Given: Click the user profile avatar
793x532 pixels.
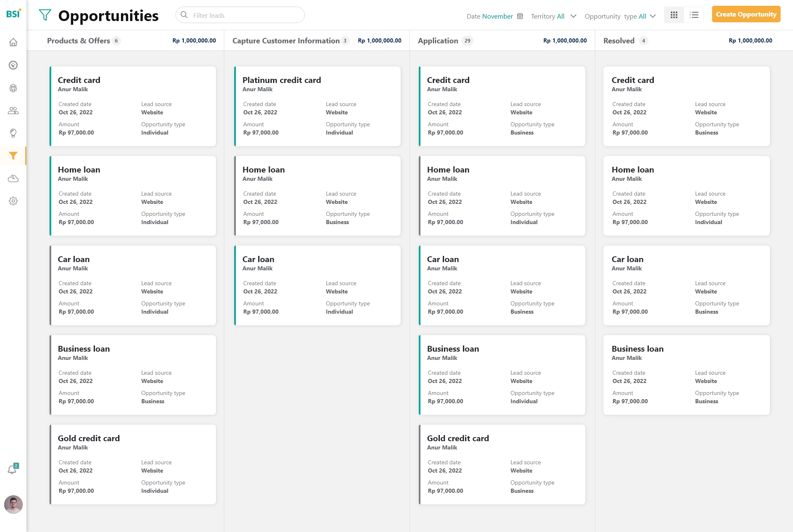Looking at the screenshot, I should (13, 504).
